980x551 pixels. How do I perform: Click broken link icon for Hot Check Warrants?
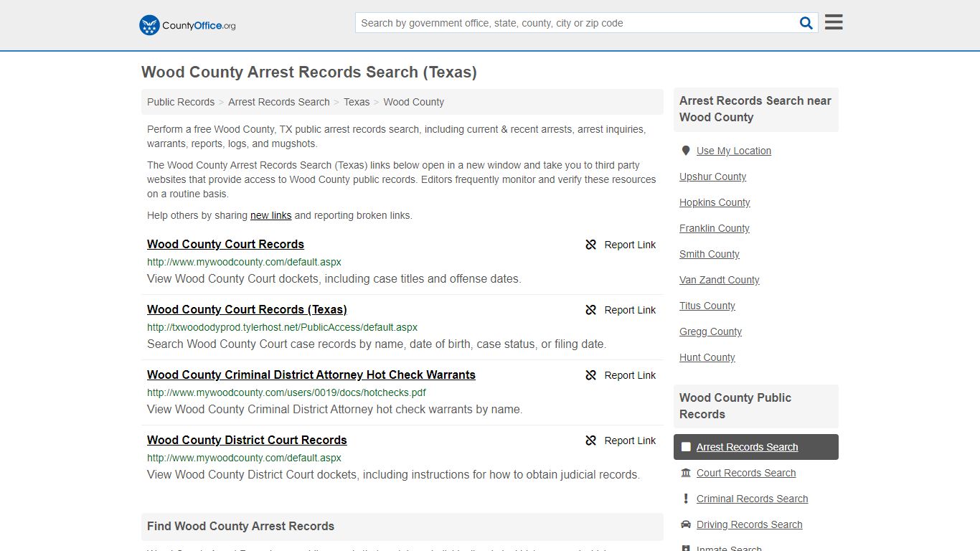(591, 375)
